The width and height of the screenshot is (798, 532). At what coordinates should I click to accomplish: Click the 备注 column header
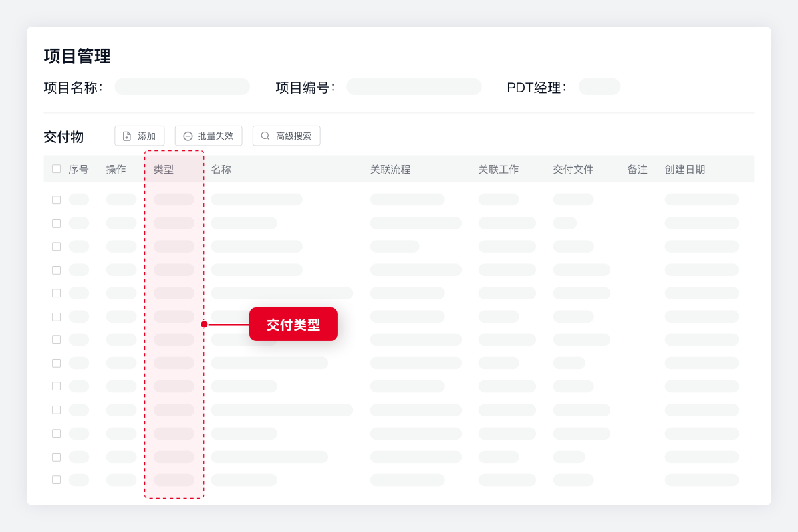coord(638,170)
